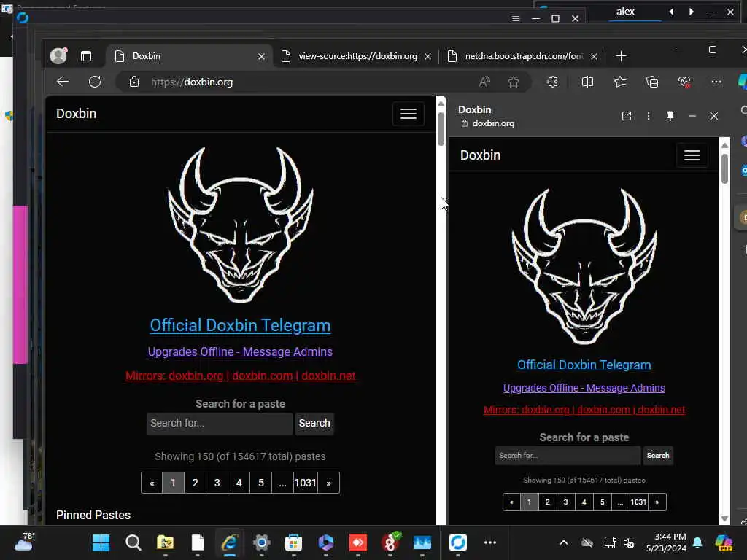Go to page 2 in main pagination
This screenshot has height=560, width=747.
click(195, 483)
